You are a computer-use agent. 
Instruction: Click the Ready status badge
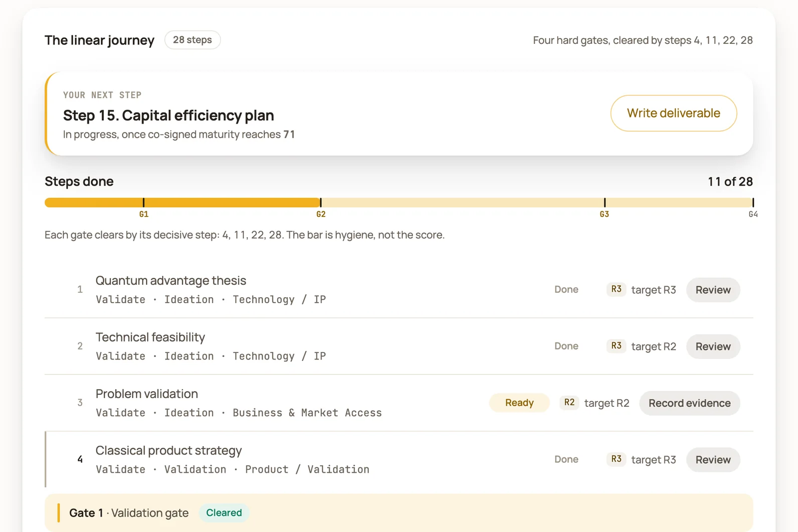point(519,403)
